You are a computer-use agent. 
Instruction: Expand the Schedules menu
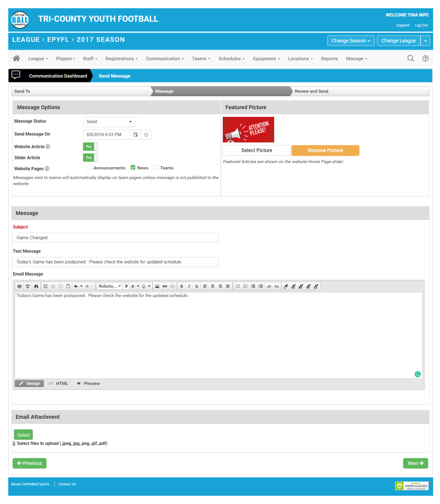[231, 59]
